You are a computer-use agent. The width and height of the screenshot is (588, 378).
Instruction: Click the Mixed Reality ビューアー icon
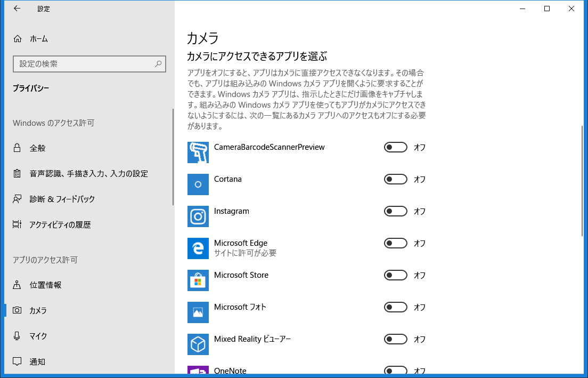click(198, 344)
